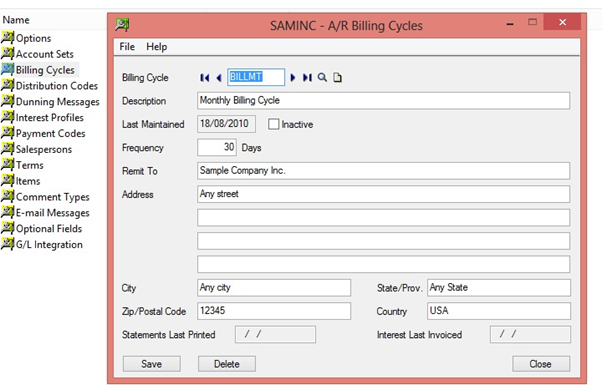Open the billing cycle finder magnifier

(322, 78)
